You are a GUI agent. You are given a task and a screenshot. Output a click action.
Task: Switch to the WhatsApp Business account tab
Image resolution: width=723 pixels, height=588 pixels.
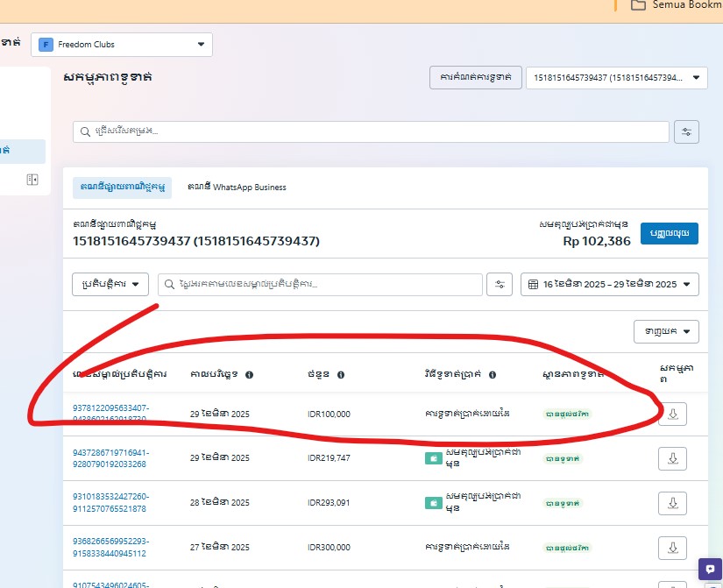point(237,188)
